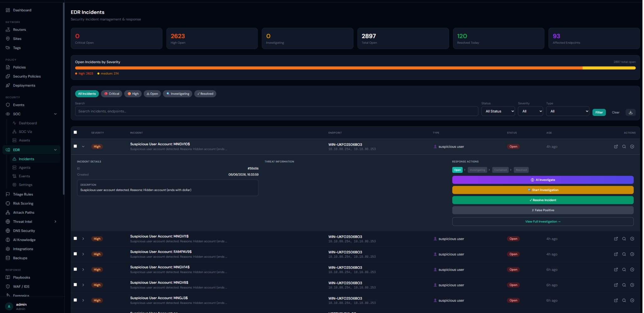Image resolution: width=644 pixels, height=313 pixels.
Task: Expand the MNGV14$ incident row
Action: click(83, 270)
